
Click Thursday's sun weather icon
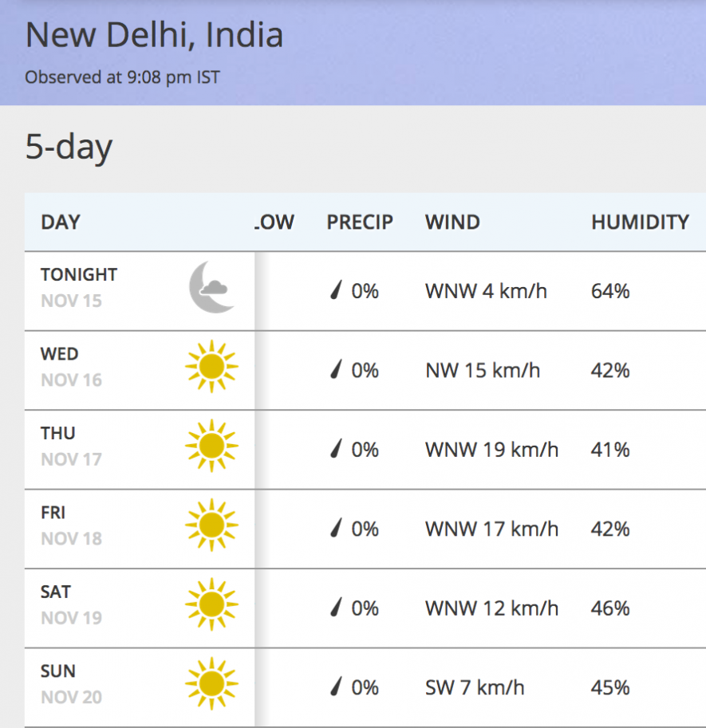pyautogui.click(x=210, y=448)
